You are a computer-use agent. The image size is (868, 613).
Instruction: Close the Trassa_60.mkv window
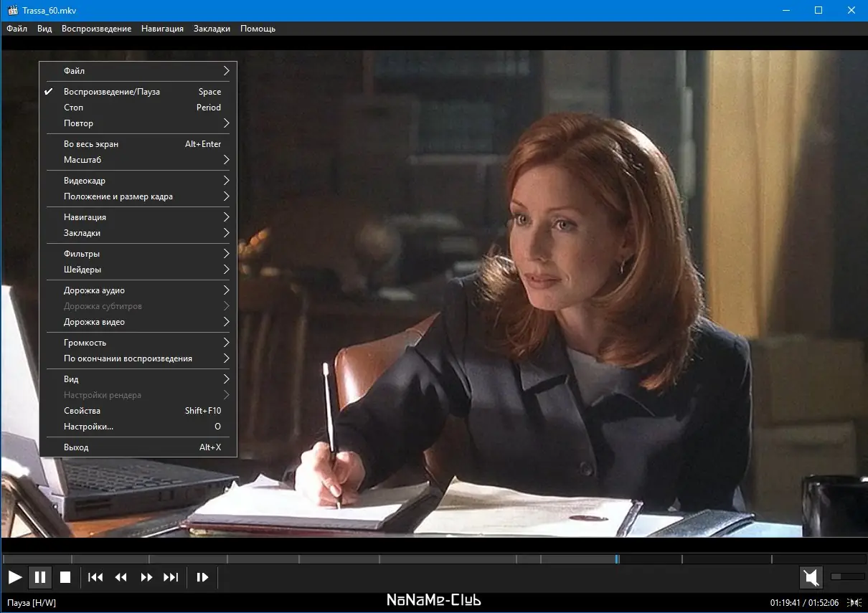[852, 11]
